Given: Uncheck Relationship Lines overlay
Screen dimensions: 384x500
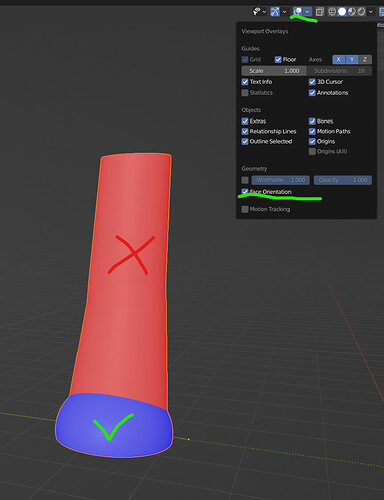Looking at the screenshot, I should coord(245,131).
